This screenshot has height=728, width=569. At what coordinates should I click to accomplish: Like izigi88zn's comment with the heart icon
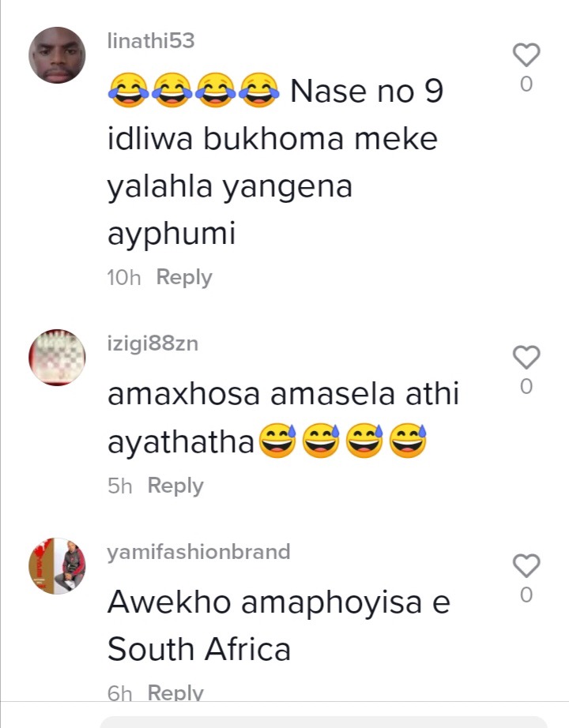click(x=526, y=357)
